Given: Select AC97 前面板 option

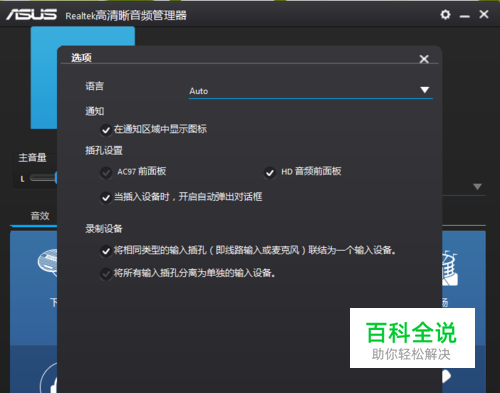Looking at the screenshot, I should tap(106, 173).
